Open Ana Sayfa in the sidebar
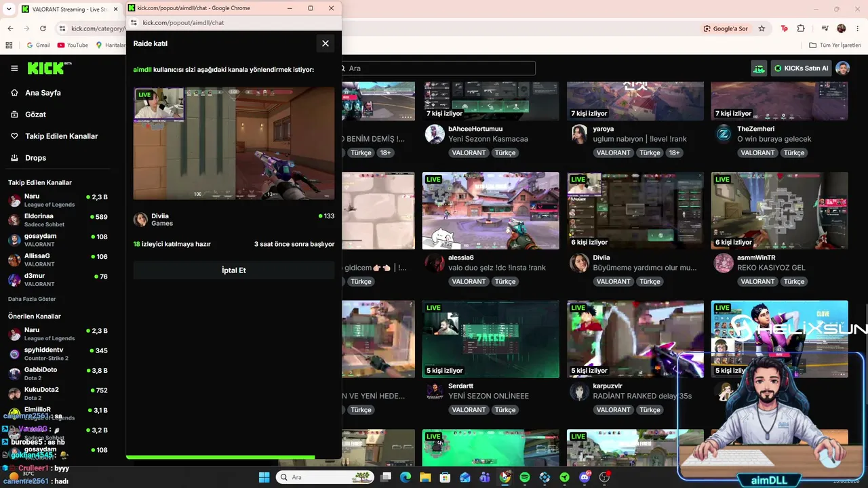This screenshot has width=868, height=488. (43, 93)
